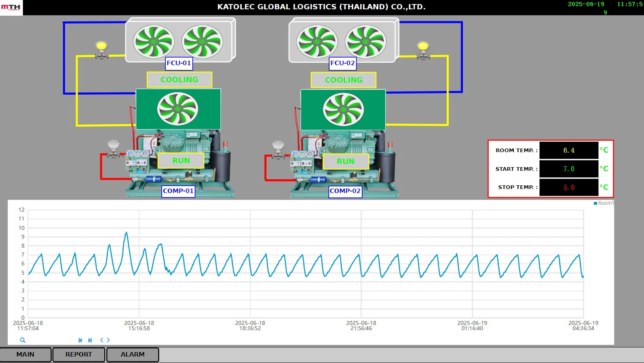Screen dimensions: 644x363
Task: Go to the next chart time range
Action: coord(108,340)
